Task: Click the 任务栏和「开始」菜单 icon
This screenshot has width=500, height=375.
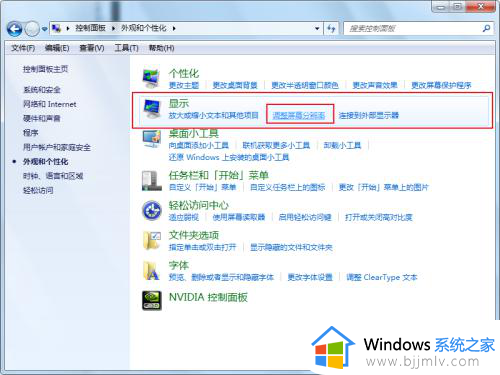Action: [x=151, y=180]
